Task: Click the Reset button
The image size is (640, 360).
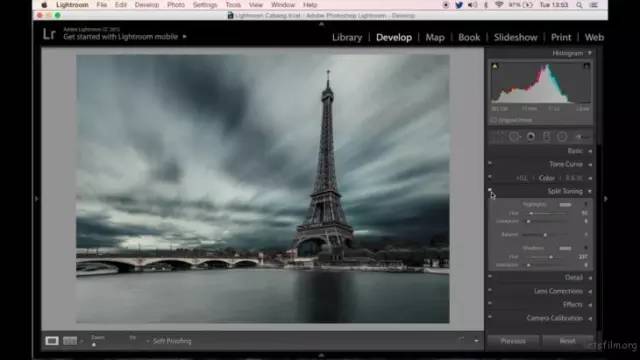Action: coord(567,341)
